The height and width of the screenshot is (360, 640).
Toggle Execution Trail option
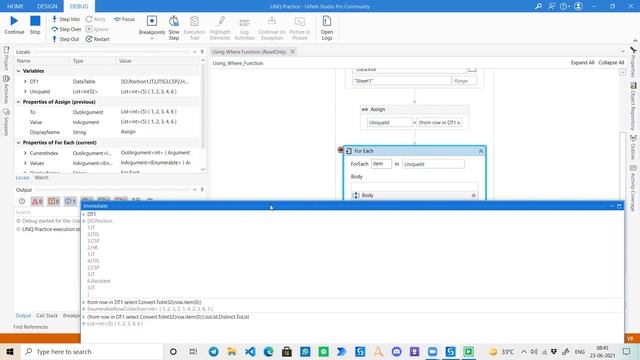(x=194, y=28)
